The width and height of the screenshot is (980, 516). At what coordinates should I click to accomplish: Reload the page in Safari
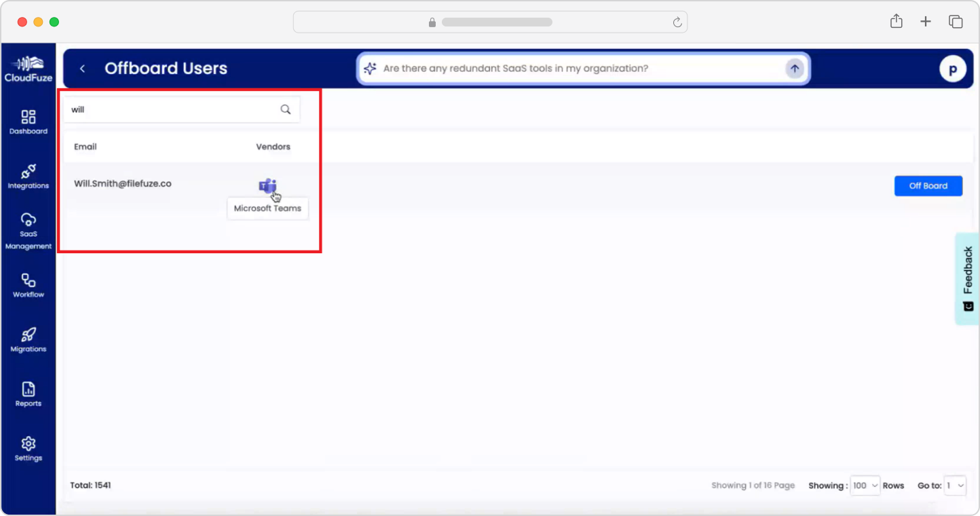(x=677, y=22)
